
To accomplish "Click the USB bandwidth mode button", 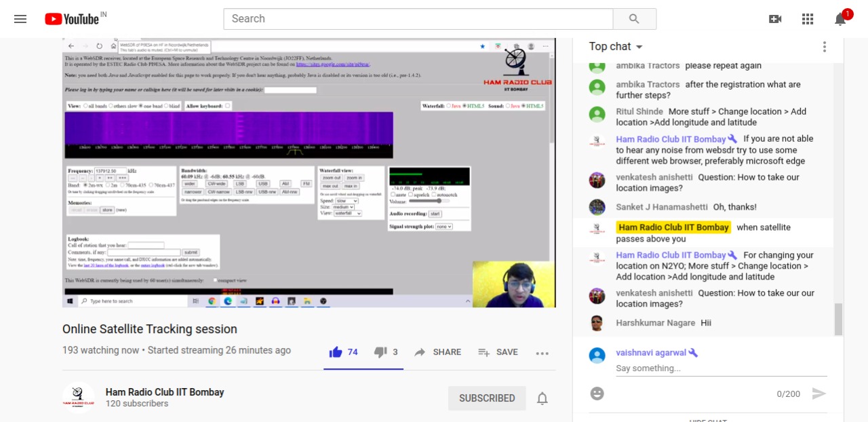I will [263, 184].
